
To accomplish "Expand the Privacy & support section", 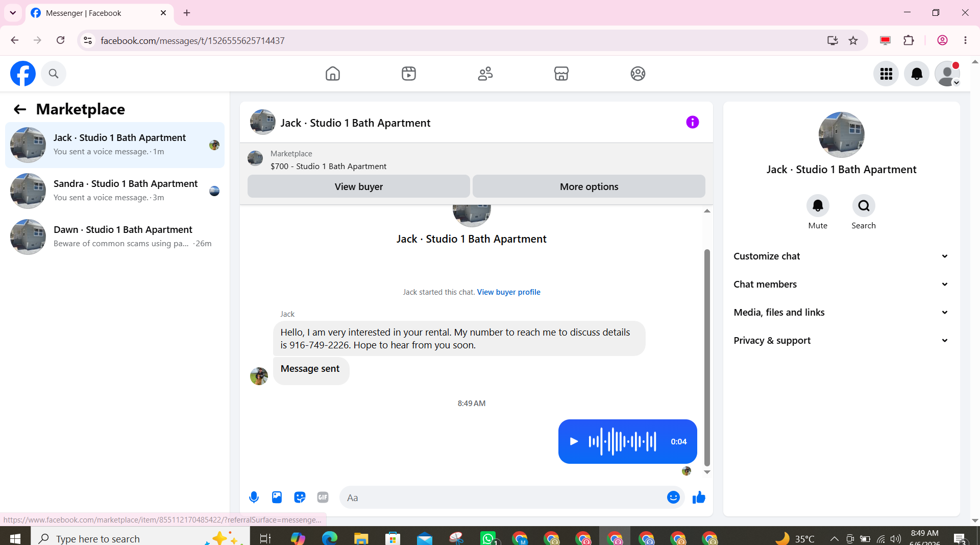I will [841, 341].
